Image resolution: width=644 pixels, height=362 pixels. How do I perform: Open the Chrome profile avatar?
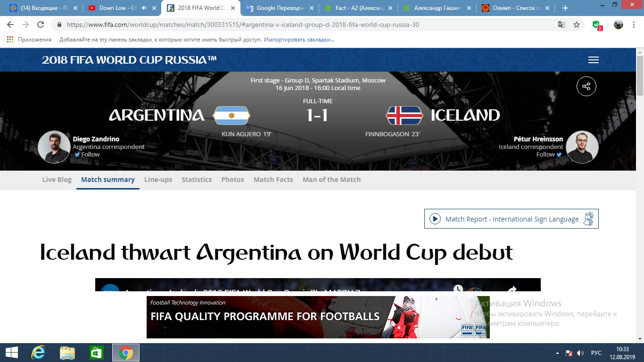[619, 25]
